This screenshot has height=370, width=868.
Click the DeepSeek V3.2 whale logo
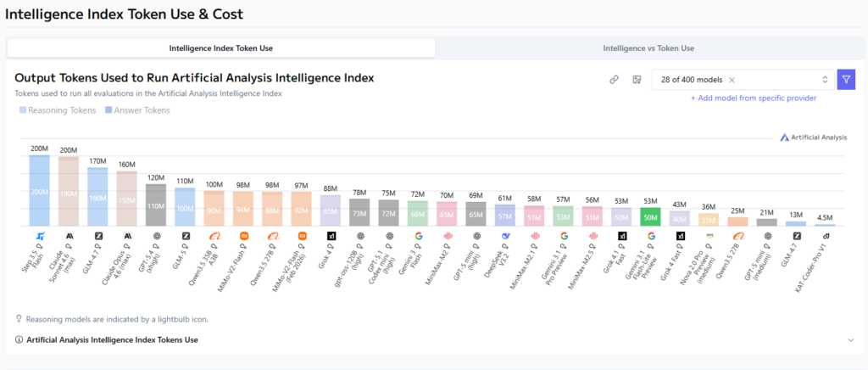(506, 235)
